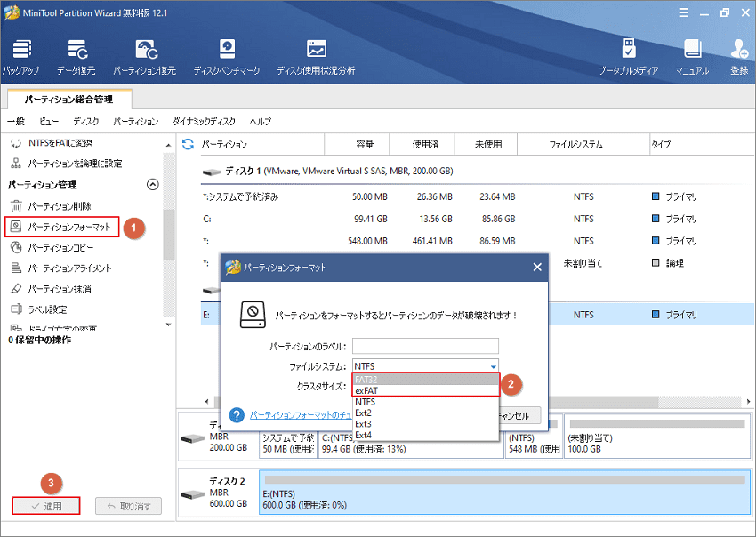Click the horizontal scrollbar left arrow
The height and width of the screenshot is (537, 756).
click(207, 401)
